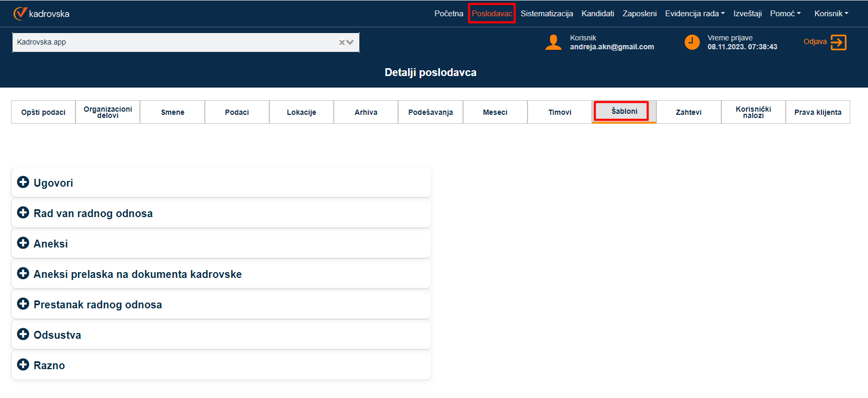This screenshot has height=398, width=868.
Task: Click the Odjava logout arrow icon
Action: tap(838, 42)
